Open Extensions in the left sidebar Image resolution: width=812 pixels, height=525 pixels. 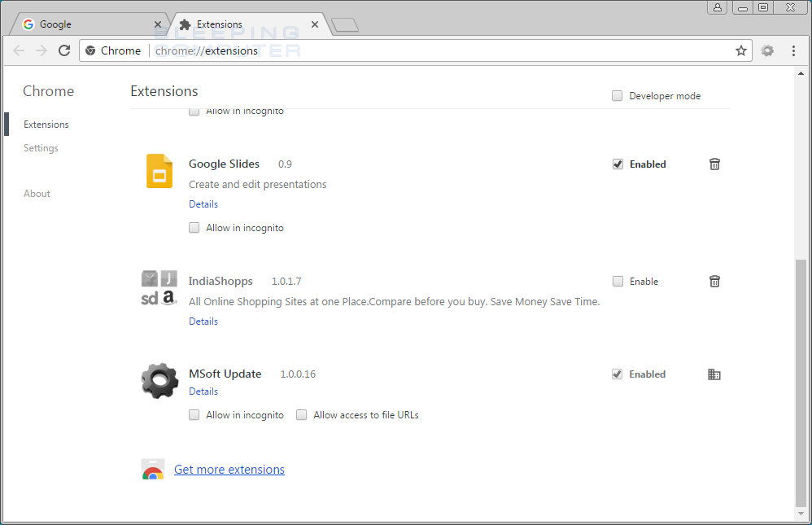[x=46, y=125]
